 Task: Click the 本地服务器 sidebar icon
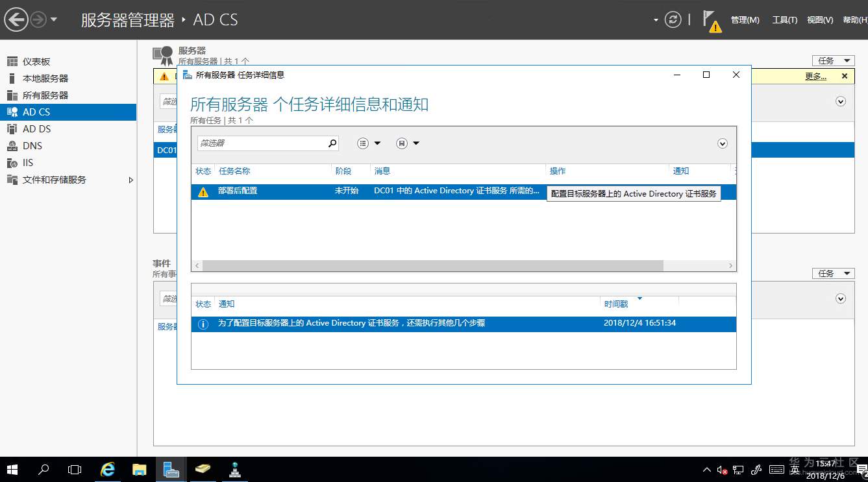[12, 78]
